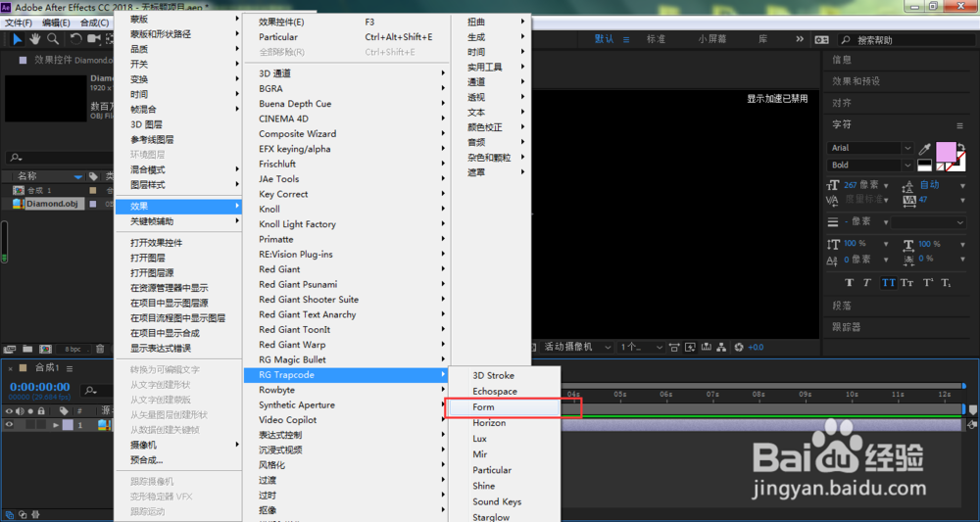Show more workspaces with the double chevron

[x=800, y=39]
